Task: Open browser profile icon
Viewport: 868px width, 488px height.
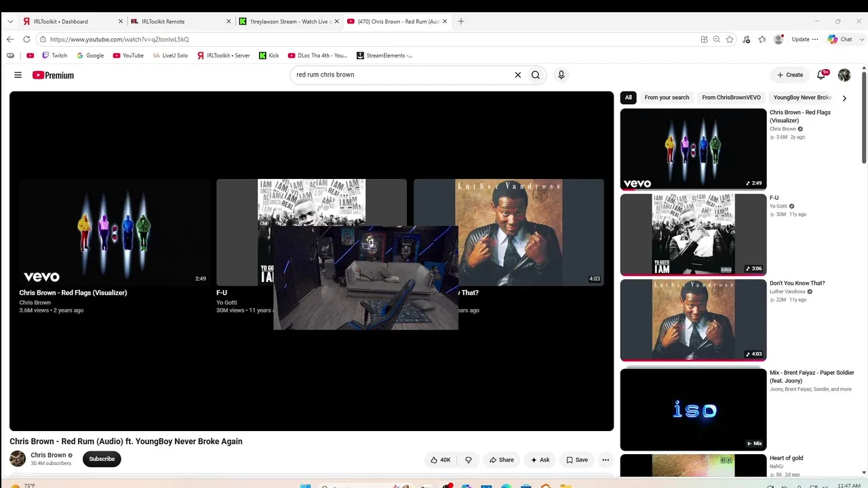Action: 778,39
